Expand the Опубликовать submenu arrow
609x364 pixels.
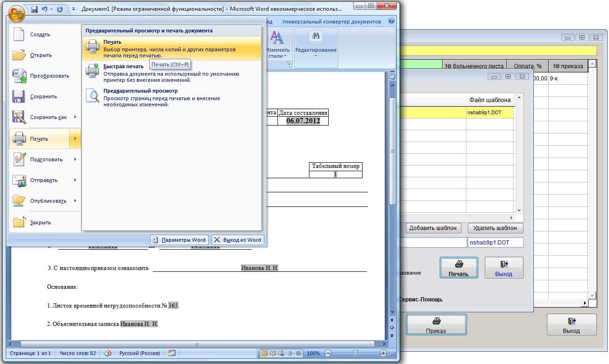click(x=75, y=201)
